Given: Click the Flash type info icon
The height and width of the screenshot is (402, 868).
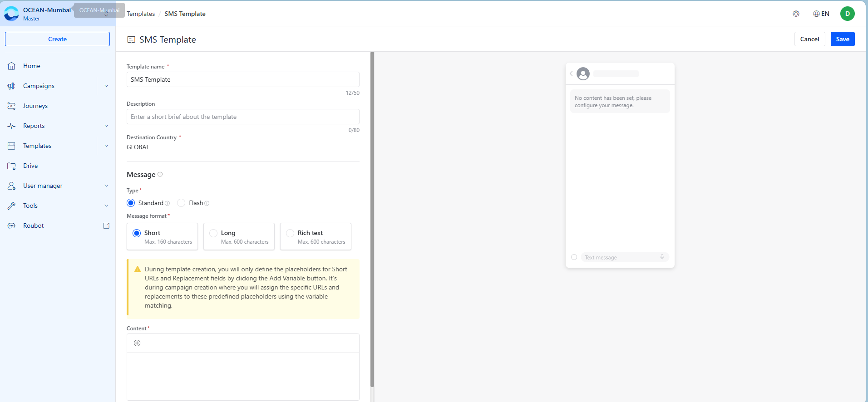Looking at the screenshot, I should pyautogui.click(x=207, y=203).
